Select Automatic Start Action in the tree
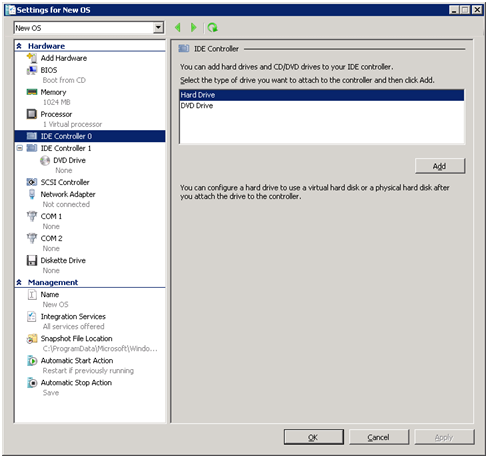Image resolution: width=488 pixels, height=458 pixels. [x=77, y=360]
